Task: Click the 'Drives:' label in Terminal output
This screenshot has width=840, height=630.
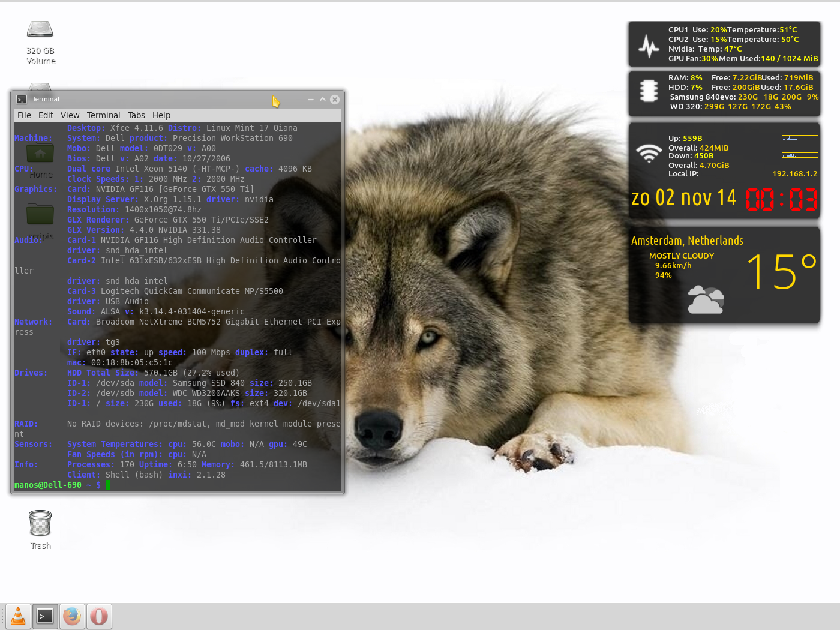Action: 31,373
